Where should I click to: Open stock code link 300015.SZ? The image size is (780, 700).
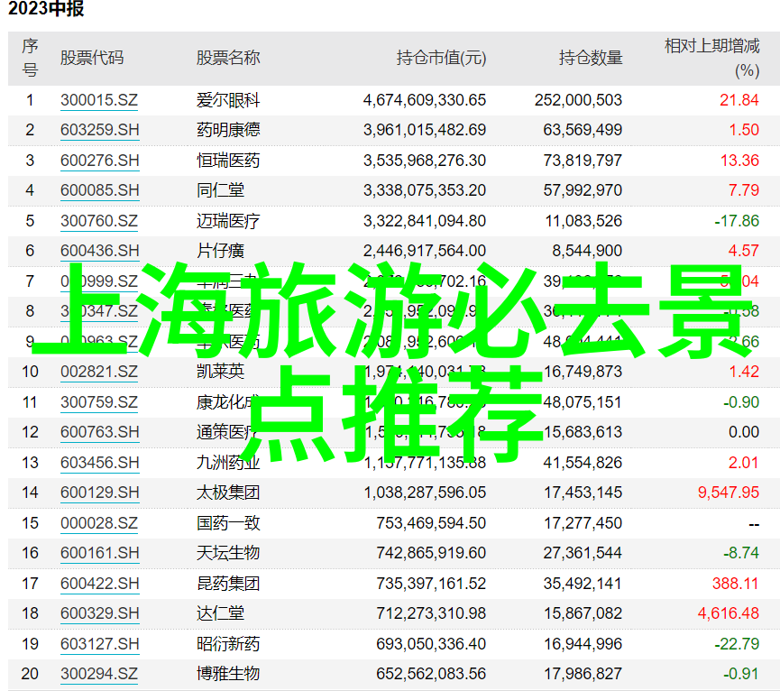tap(99, 100)
